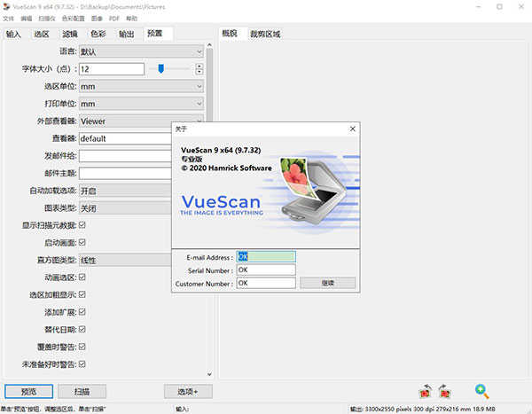
Task: Open the 打印单位 unit dropdown
Action: pyautogui.click(x=141, y=104)
